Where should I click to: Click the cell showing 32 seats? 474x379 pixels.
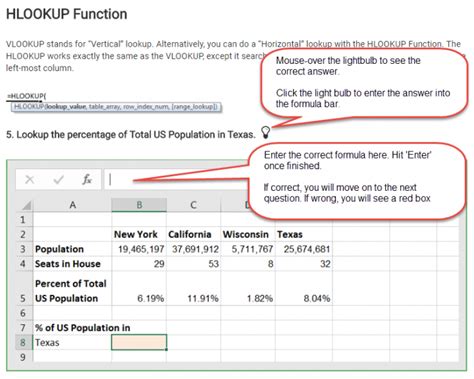coord(304,264)
